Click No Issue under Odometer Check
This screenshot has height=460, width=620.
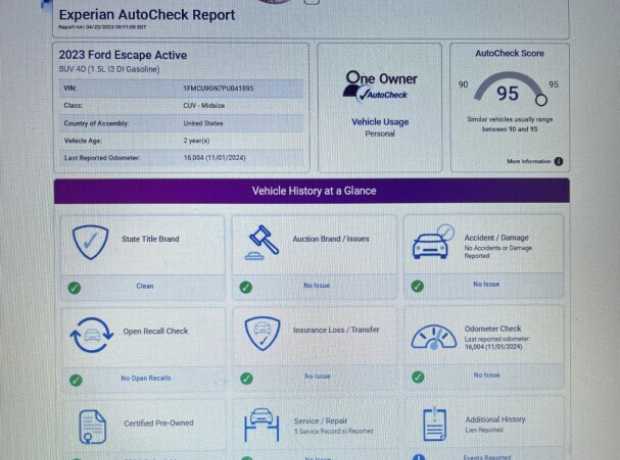(487, 375)
